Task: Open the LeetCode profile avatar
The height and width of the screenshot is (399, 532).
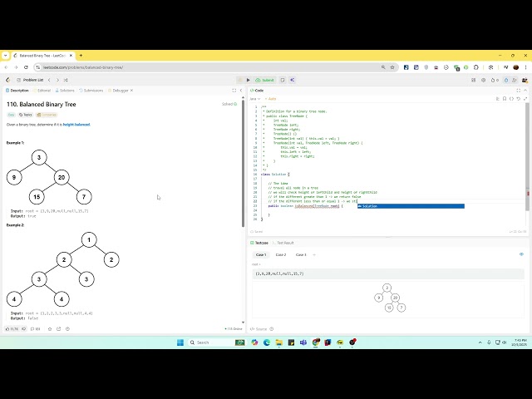Action: 525,80
